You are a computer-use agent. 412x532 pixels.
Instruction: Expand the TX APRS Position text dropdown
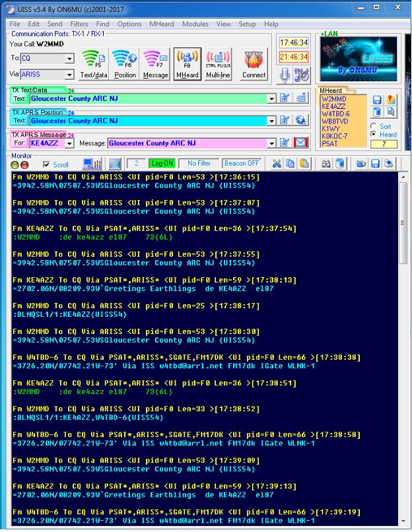coord(271,121)
